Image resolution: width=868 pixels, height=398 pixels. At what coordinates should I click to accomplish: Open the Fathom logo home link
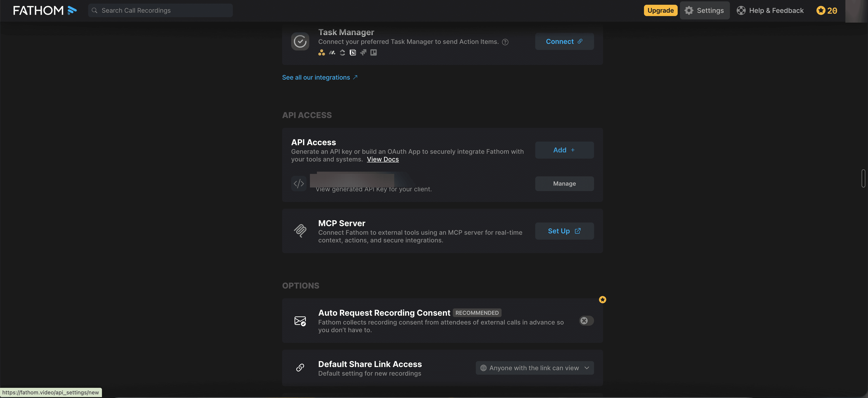tap(45, 10)
